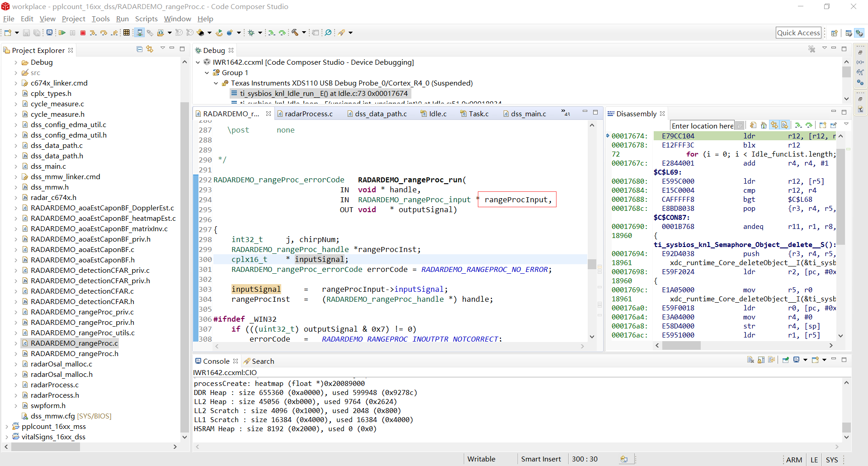Click the Quick Access search box
Viewport: 868px width, 466px height.
(x=798, y=33)
